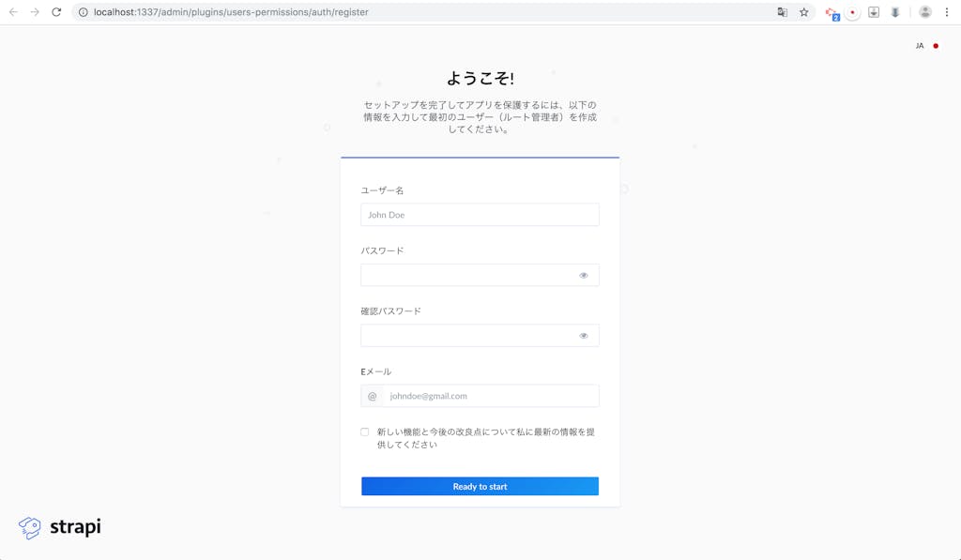The height and width of the screenshot is (560, 961).
Task: Click the 確認パスワード label
Action: [x=390, y=311]
